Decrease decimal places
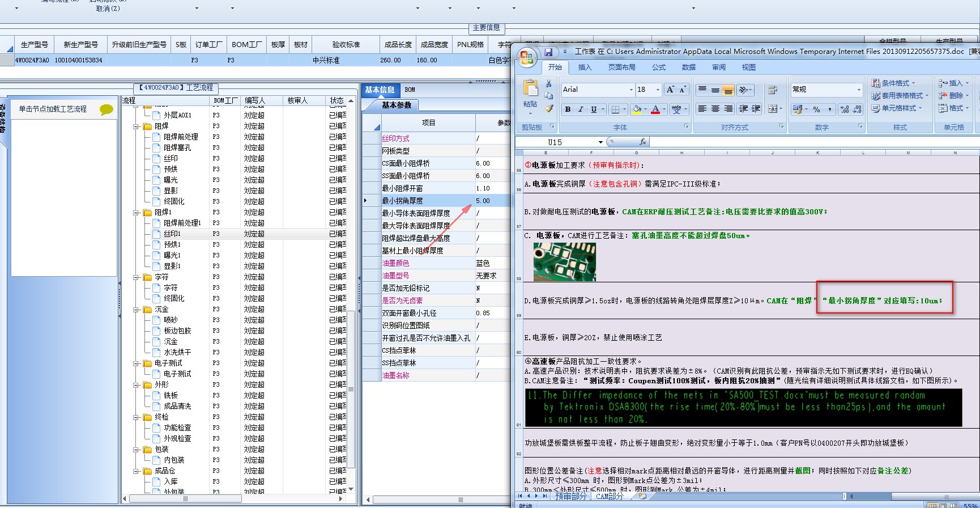This screenshot has width=980, height=508. click(x=857, y=109)
